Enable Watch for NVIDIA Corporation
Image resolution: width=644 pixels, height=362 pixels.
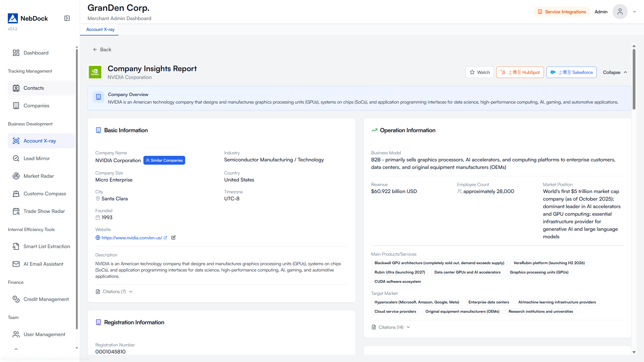click(x=479, y=72)
